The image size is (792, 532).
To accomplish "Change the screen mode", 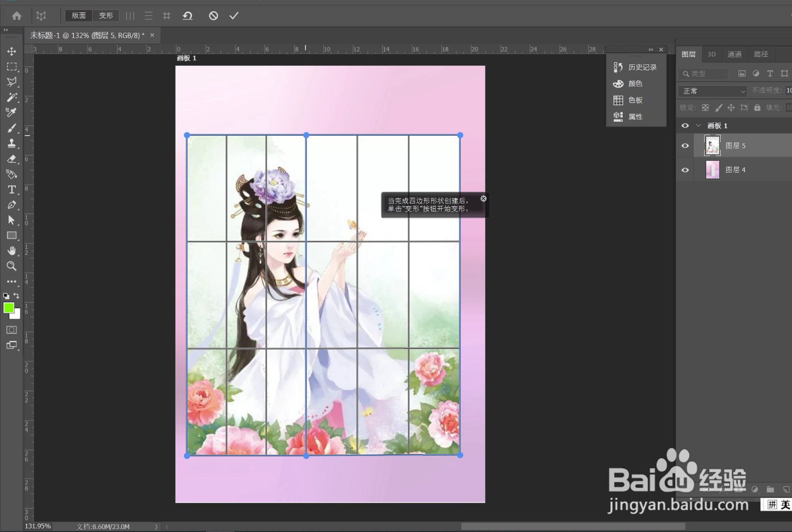I will point(12,345).
